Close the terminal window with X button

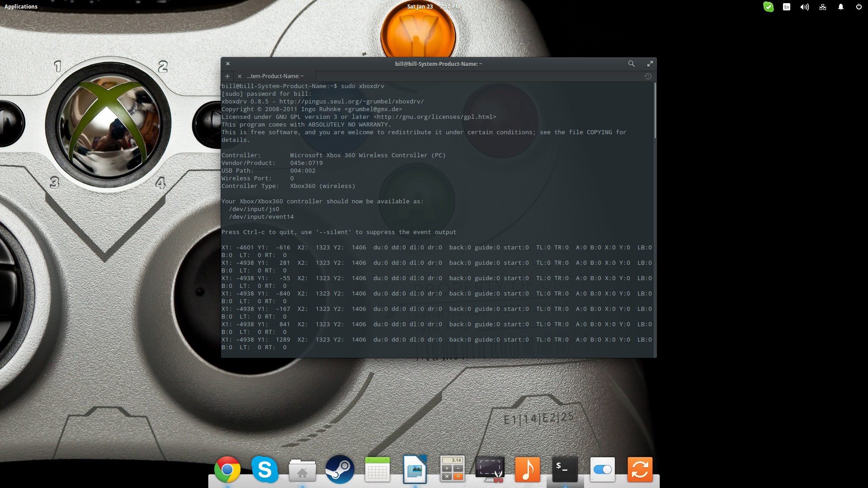[228, 64]
